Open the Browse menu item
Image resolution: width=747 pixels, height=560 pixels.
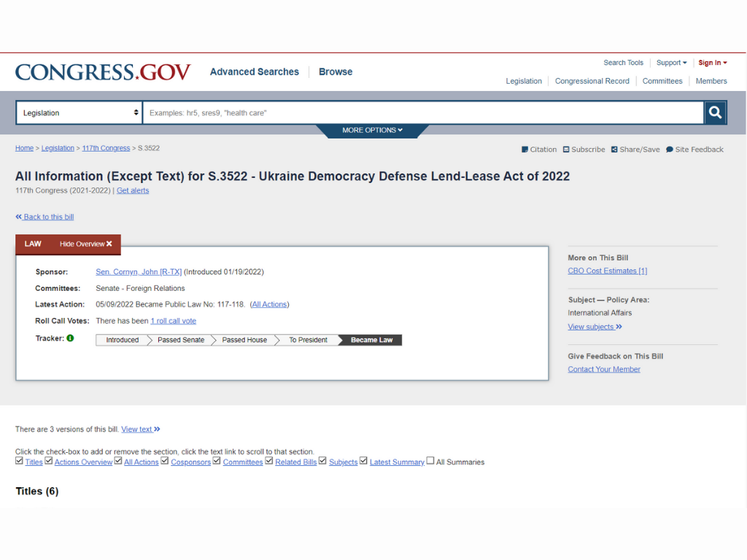336,72
